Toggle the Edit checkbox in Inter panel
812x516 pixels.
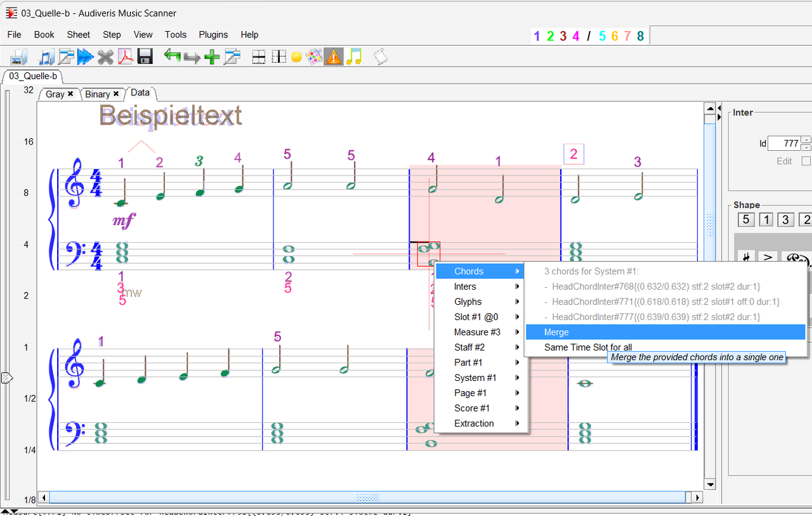click(806, 161)
